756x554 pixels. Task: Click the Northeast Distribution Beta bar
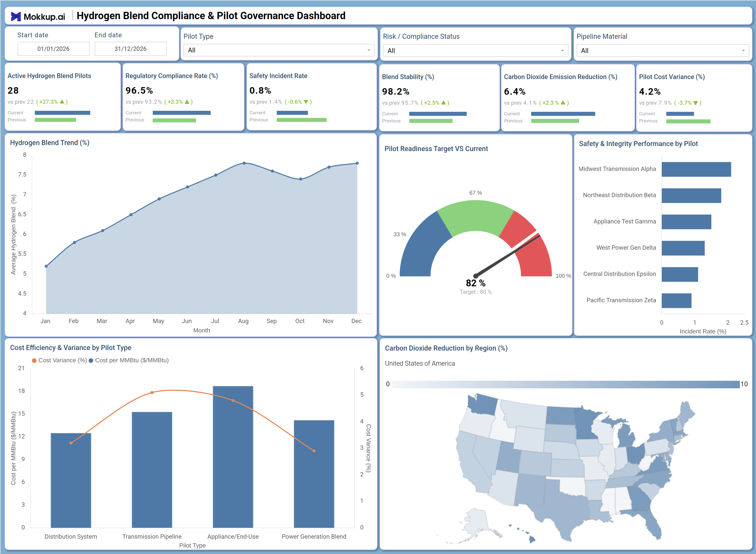point(691,195)
